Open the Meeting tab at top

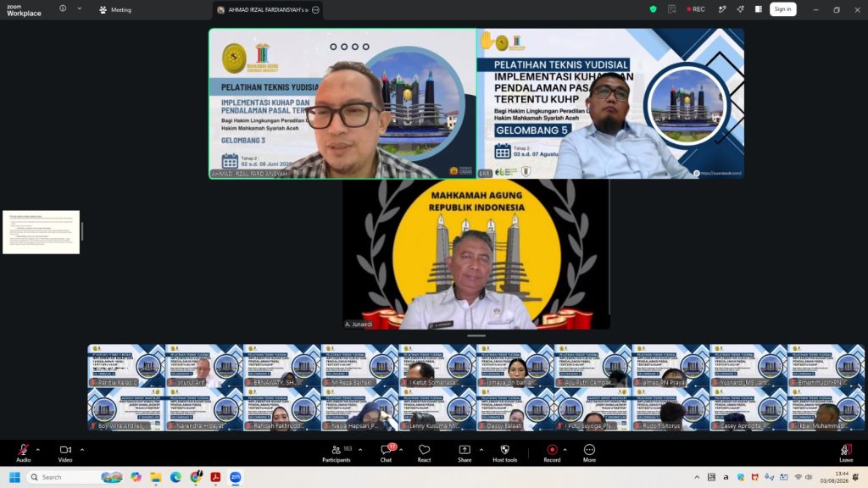pyautogui.click(x=115, y=10)
